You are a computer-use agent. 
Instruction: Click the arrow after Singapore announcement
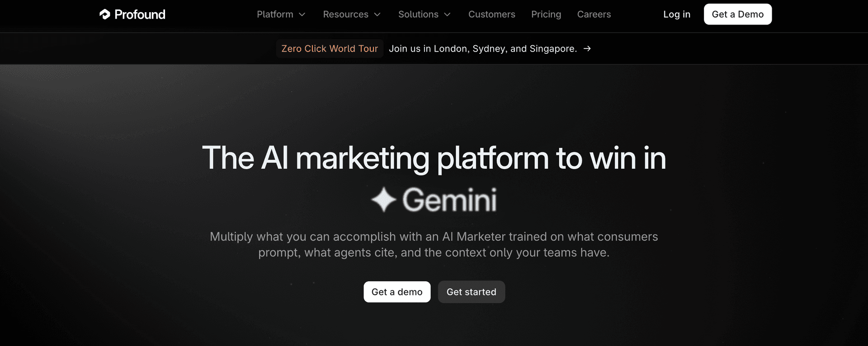tap(587, 48)
